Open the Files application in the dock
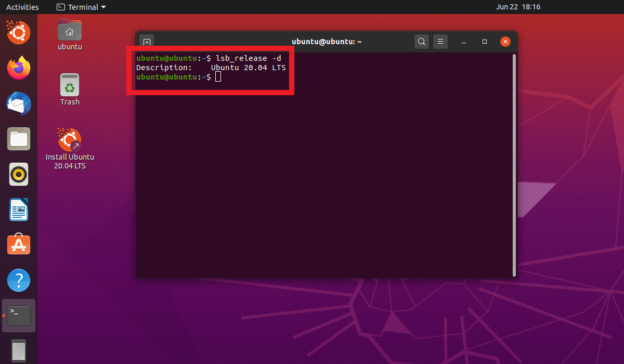This screenshot has height=364, width=624. (x=19, y=139)
